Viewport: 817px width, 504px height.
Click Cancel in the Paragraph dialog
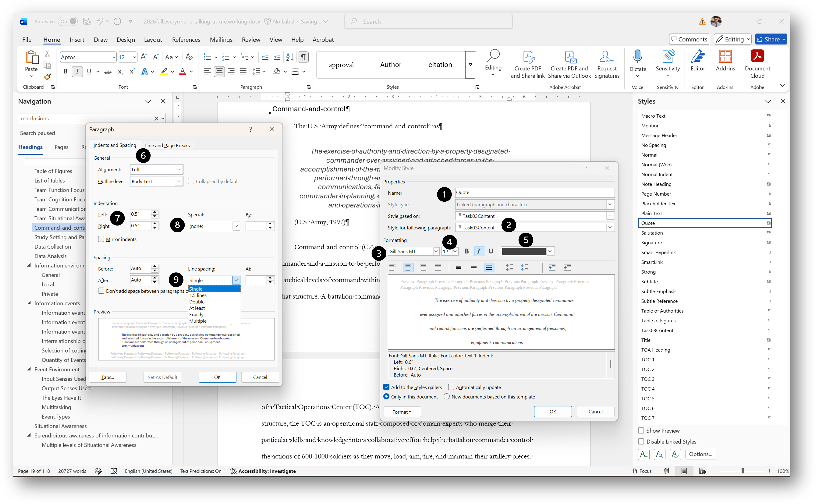260,377
